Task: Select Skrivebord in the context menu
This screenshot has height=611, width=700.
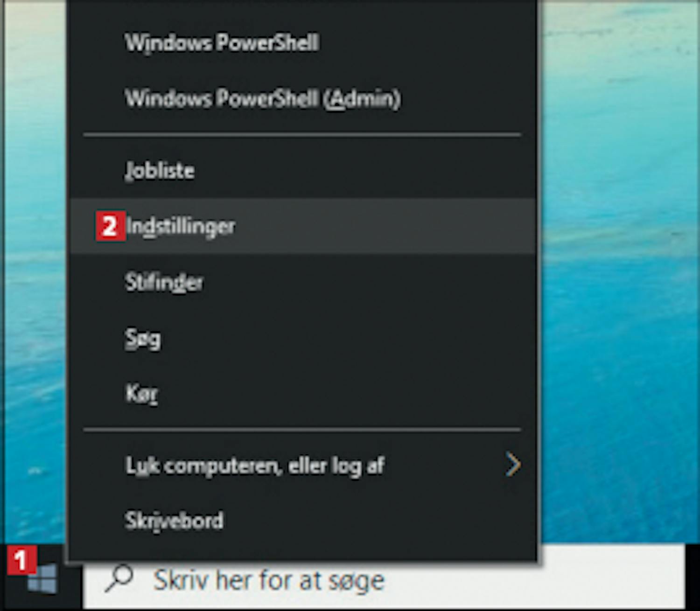Action: (x=302, y=521)
